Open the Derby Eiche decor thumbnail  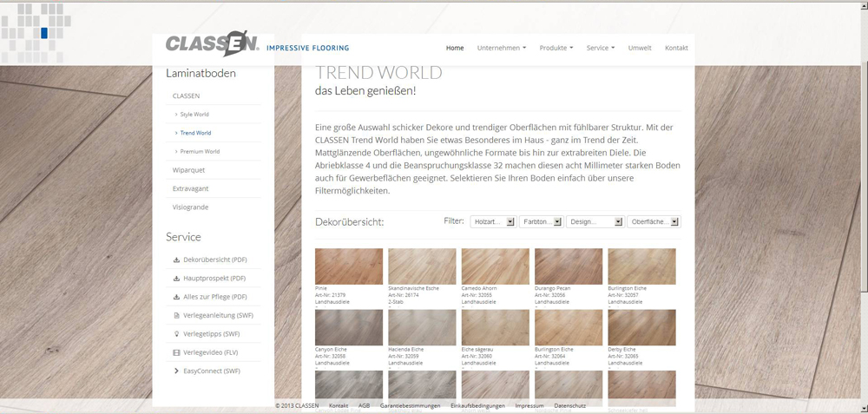(x=641, y=328)
